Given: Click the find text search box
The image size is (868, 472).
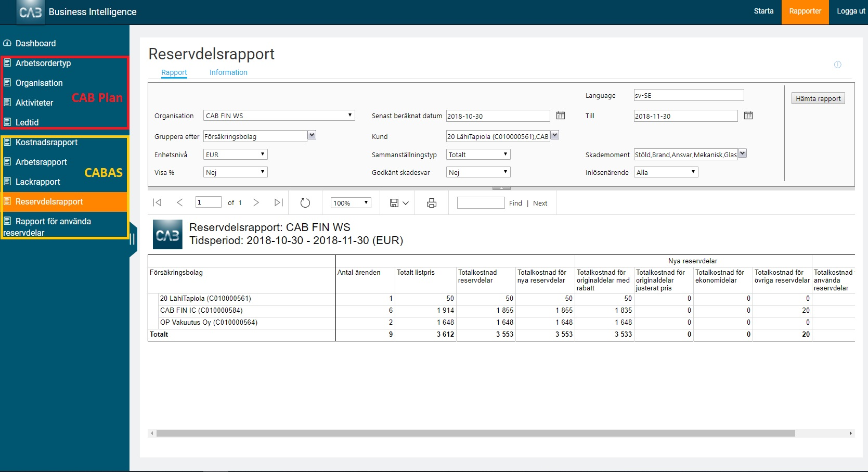Looking at the screenshot, I should click(481, 203).
